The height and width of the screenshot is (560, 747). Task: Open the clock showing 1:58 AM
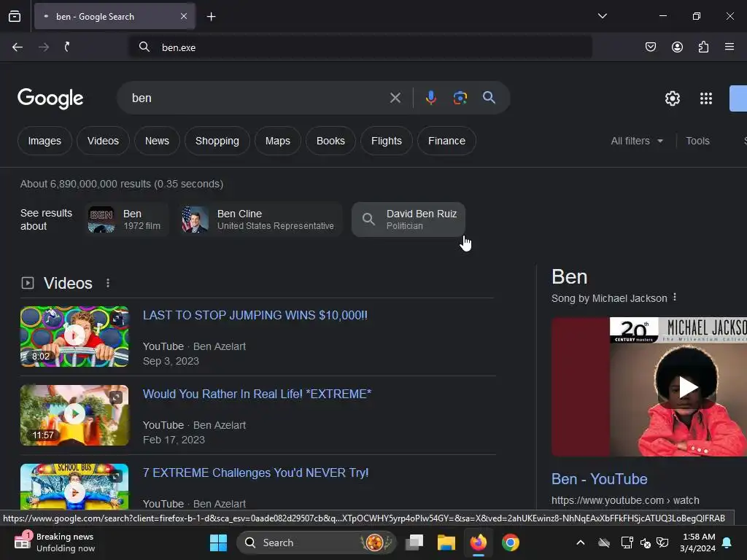697,542
